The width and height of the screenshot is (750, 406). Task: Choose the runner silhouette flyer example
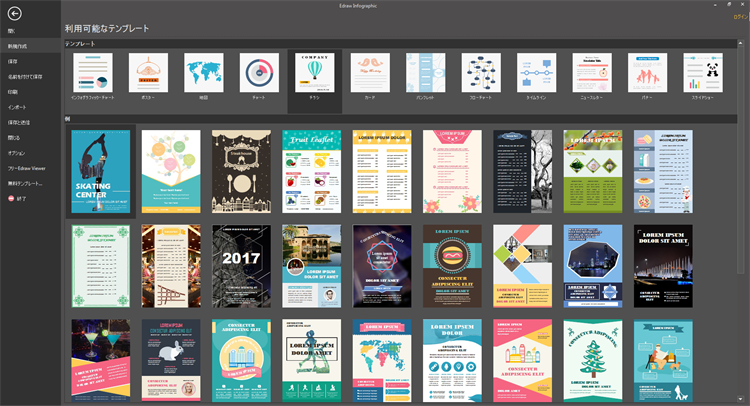pyautogui.click(x=311, y=361)
